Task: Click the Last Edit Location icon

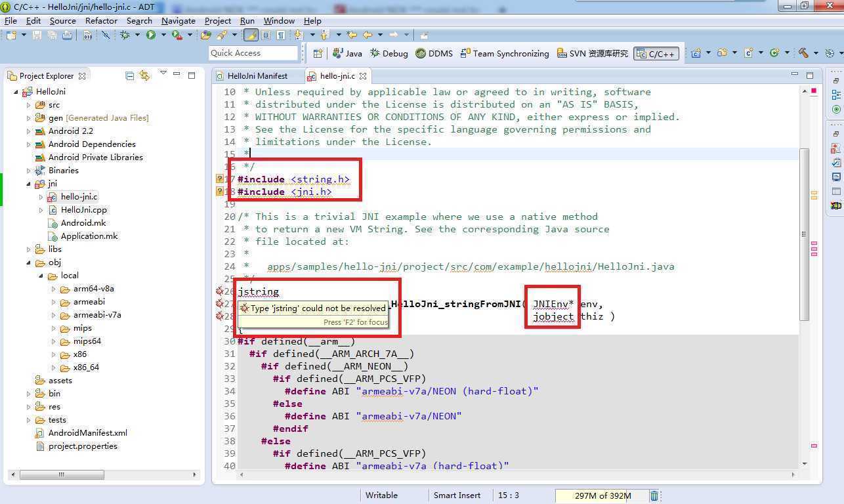Action: pyautogui.click(x=352, y=35)
